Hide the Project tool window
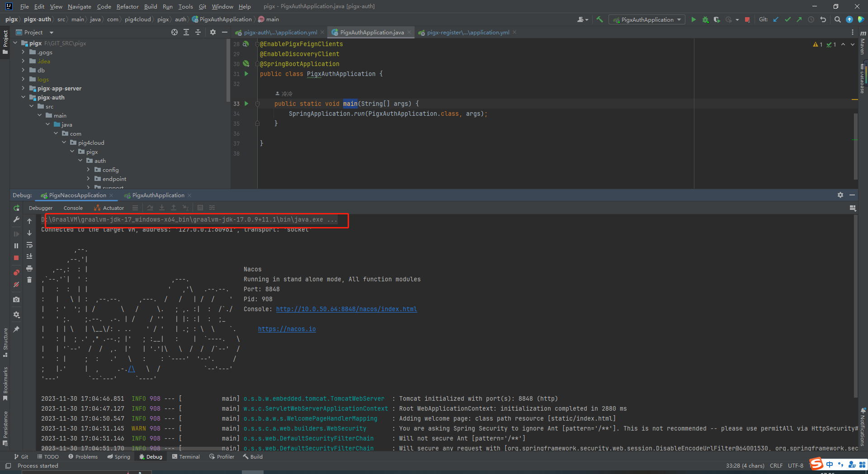Image resolution: width=868 pixels, height=474 pixels. (x=224, y=32)
